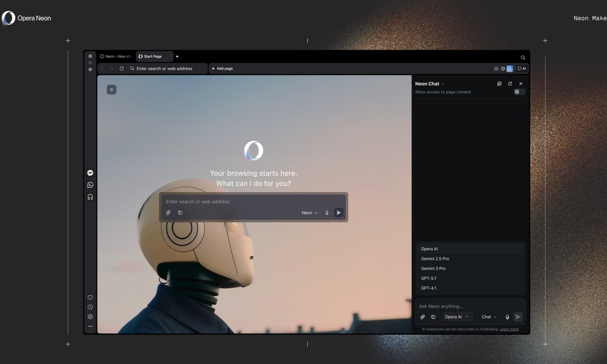Open Messenger from the sidebar

[90, 173]
